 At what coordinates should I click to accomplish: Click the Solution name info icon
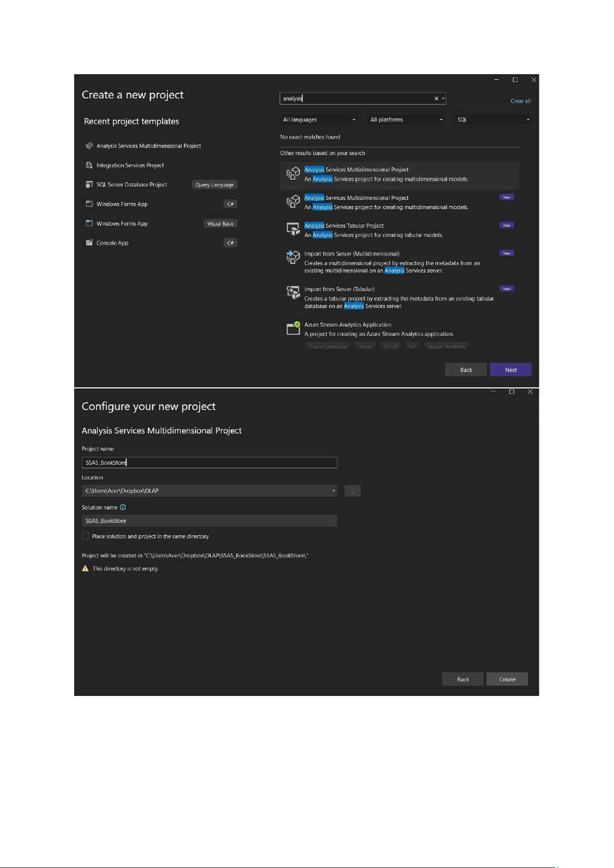click(x=123, y=507)
